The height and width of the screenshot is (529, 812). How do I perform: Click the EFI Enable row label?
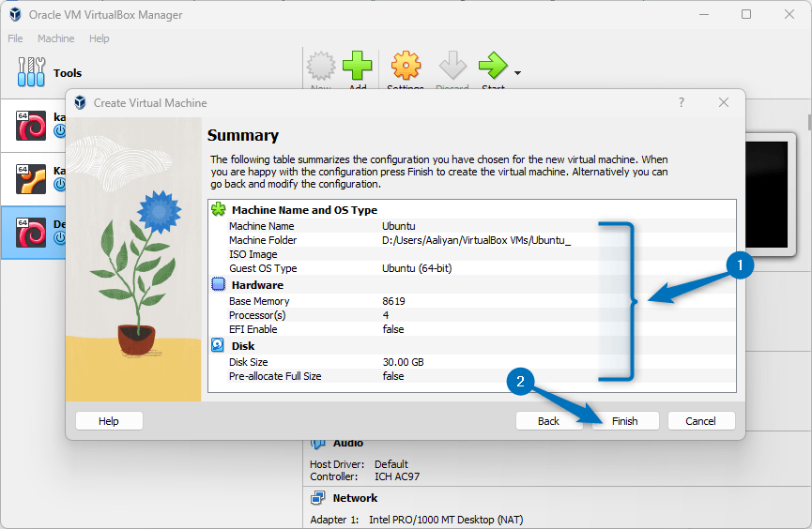click(x=253, y=329)
